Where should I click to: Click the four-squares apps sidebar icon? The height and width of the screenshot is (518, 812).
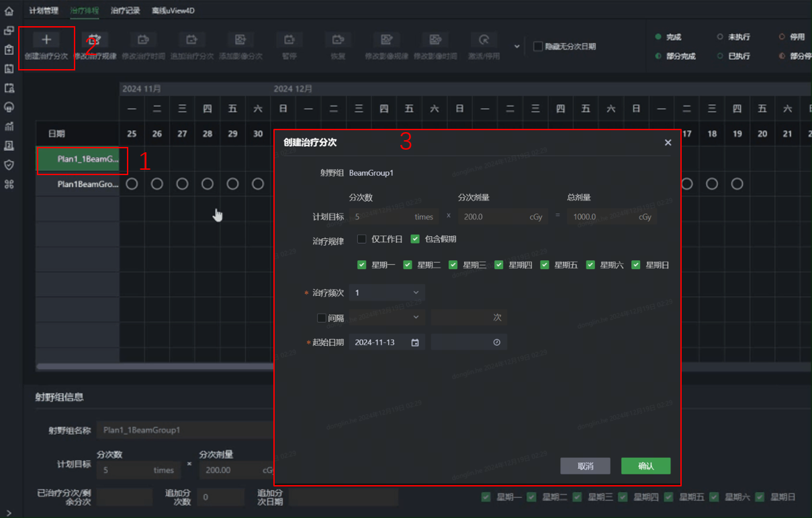pos(9,184)
